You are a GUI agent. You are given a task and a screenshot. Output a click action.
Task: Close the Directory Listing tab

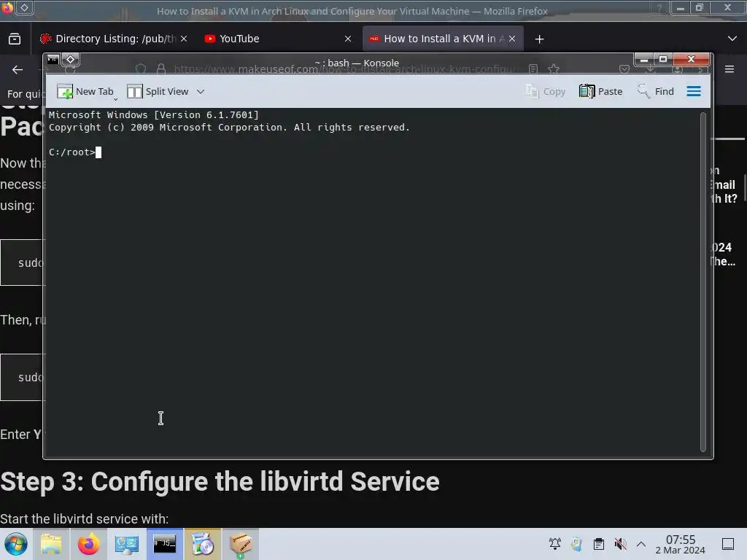pos(184,39)
